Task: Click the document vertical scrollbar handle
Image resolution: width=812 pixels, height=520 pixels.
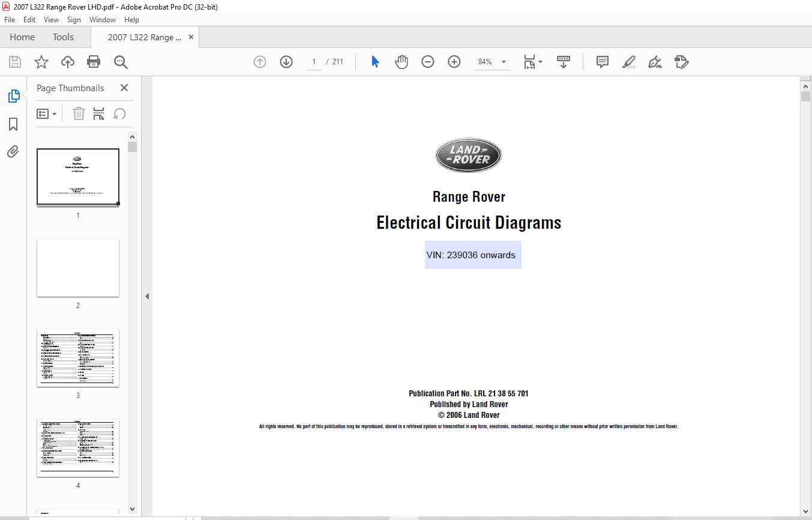Action: 805,97
